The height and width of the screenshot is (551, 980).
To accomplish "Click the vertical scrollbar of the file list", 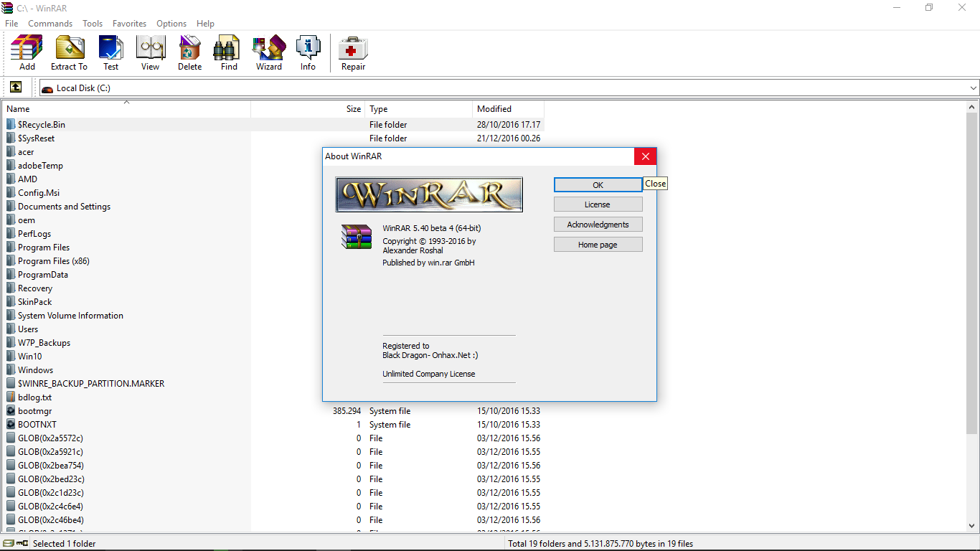I will [x=972, y=273].
